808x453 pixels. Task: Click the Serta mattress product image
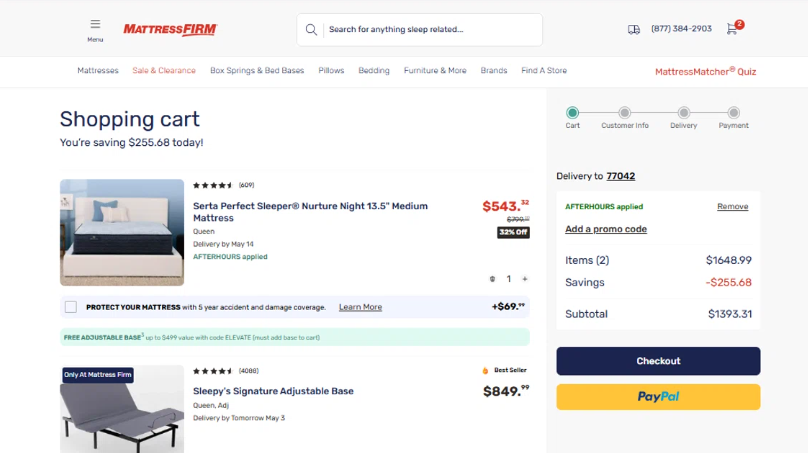pyautogui.click(x=122, y=232)
